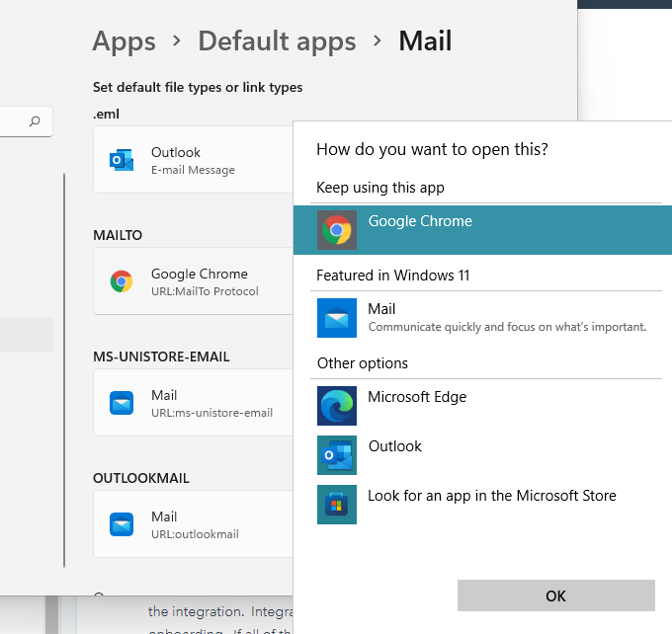Click the 'Mail' breadcrumb title

[425, 41]
